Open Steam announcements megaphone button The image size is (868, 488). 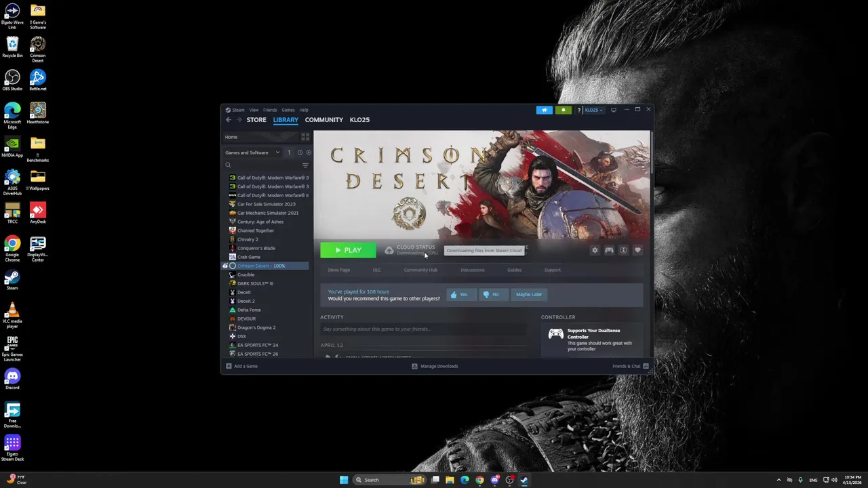pyautogui.click(x=544, y=110)
